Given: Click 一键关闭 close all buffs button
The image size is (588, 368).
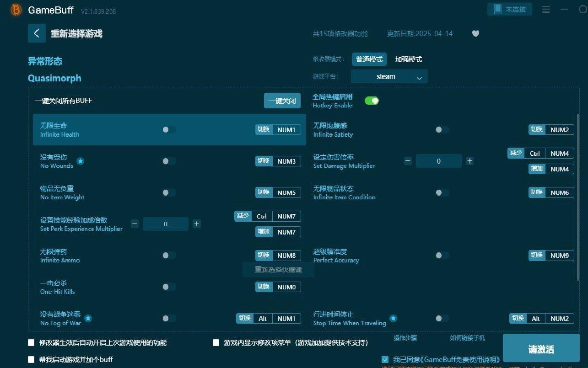Looking at the screenshot, I should (x=282, y=101).
